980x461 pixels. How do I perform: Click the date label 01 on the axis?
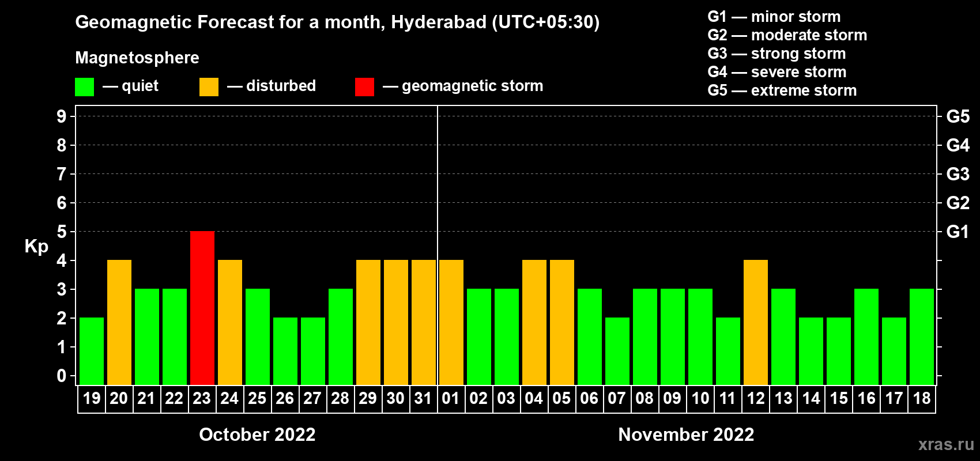pyautogui.click(x=451, y=399)
